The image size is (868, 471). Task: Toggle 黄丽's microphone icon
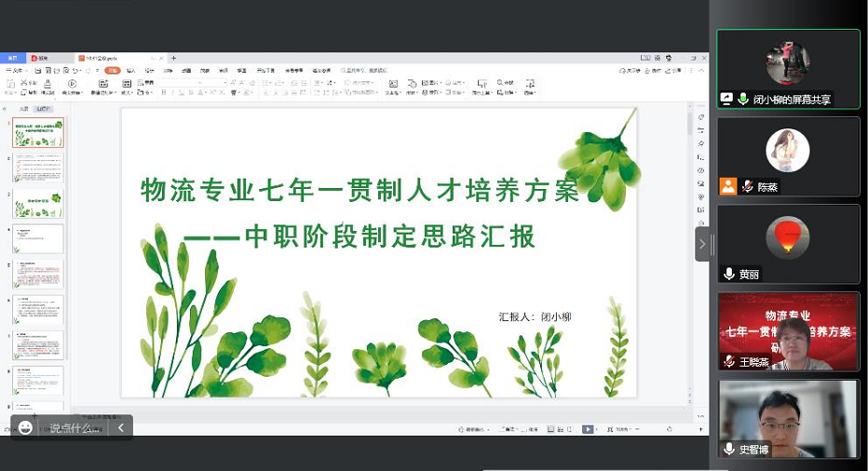(x=729, y=275)
